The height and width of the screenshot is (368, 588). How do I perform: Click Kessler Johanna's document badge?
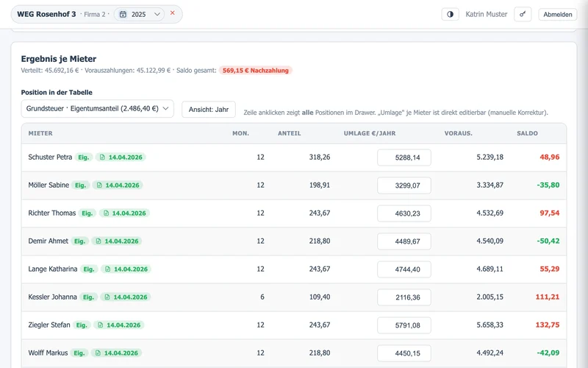pos(126,297)
